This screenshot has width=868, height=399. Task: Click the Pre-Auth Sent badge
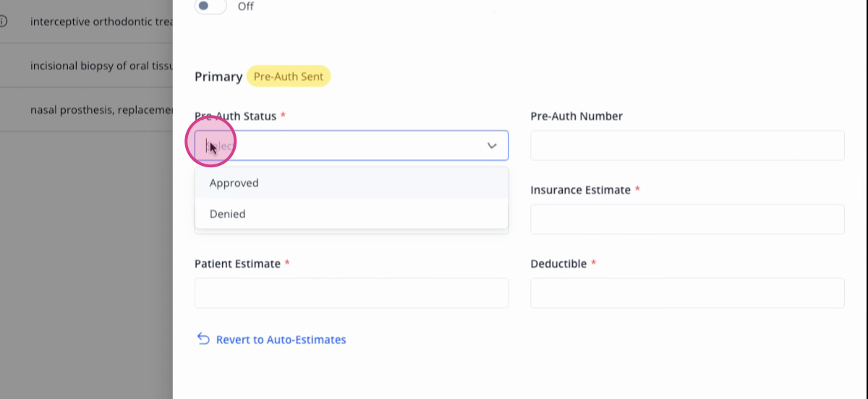[x=289, y=76]
